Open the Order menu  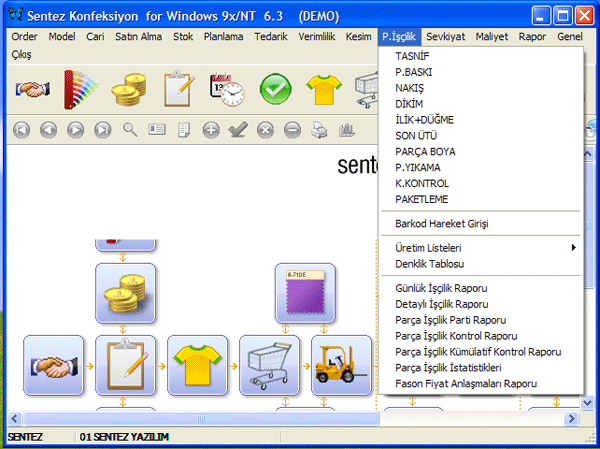click(x=24, y=37)
